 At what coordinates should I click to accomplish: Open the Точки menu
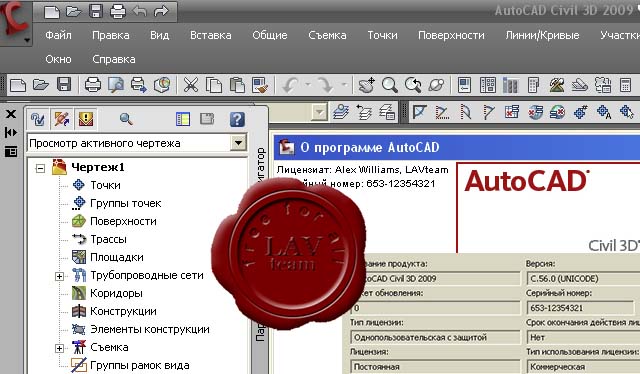(x=382, y=35)
